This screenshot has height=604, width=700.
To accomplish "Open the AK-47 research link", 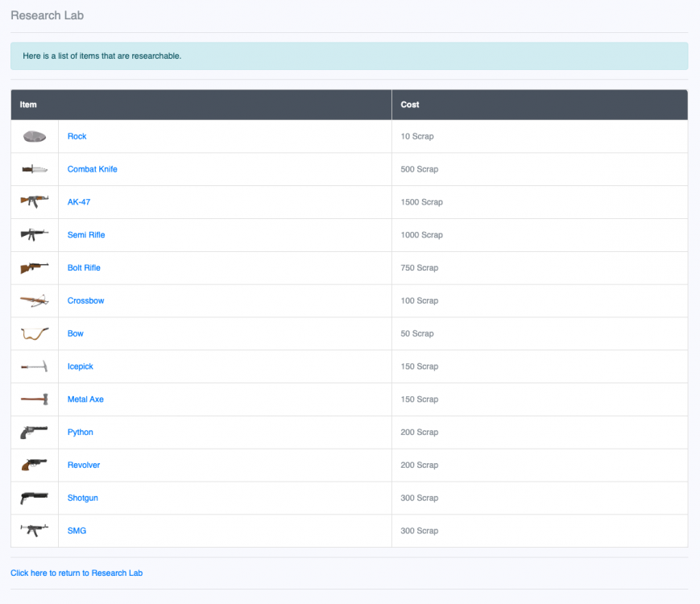I will [79, 202].
